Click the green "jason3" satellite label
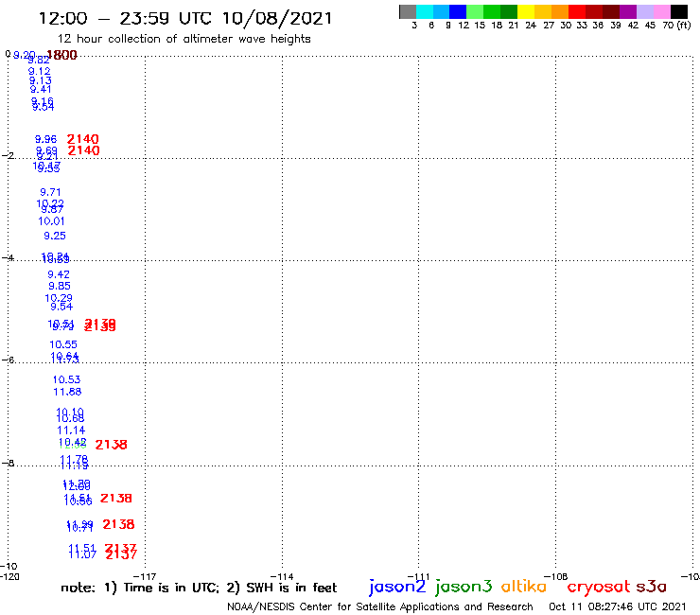This screenshot has width=700, height=615. coord(464,587)
